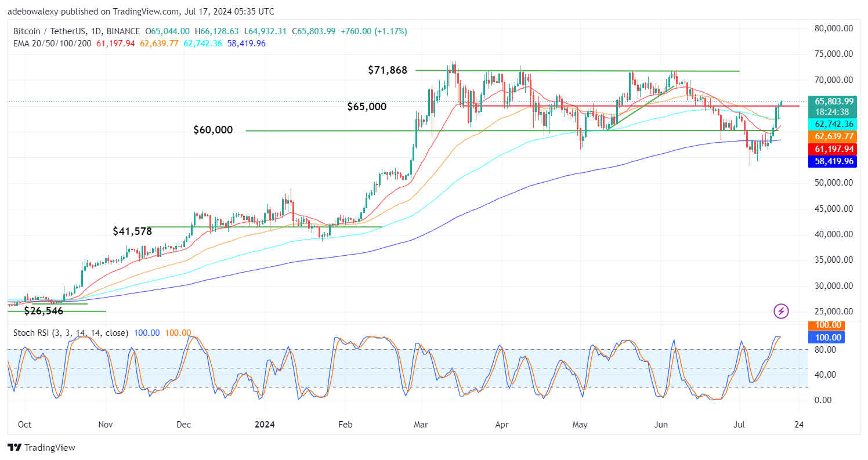Click the header text published on TradingView.com

point(122,11)
